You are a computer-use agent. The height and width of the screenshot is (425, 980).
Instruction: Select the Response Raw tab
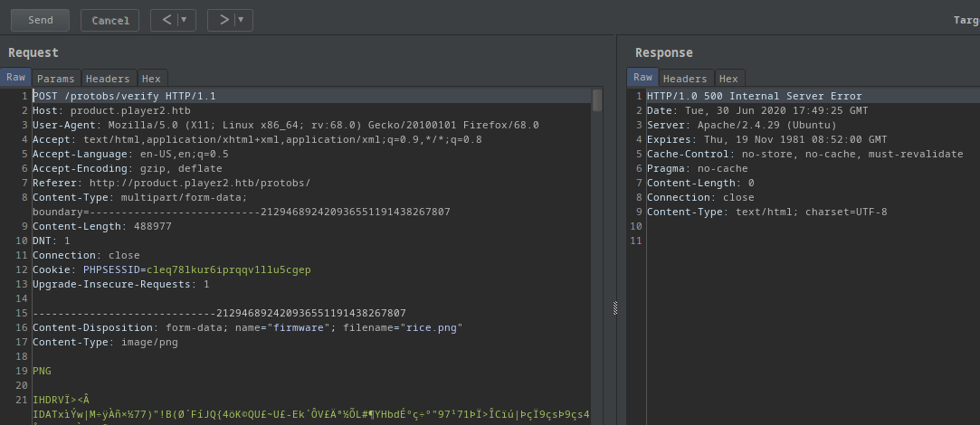point(642,78)
